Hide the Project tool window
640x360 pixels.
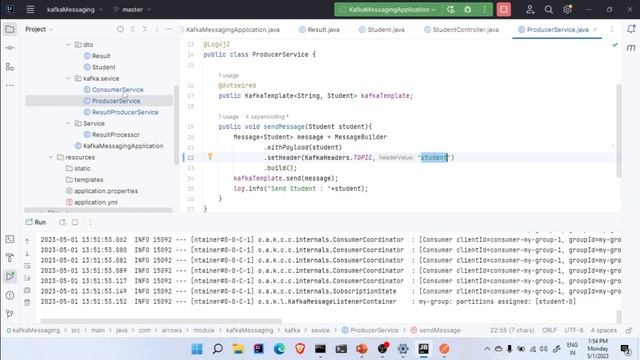tap(169, 29)
